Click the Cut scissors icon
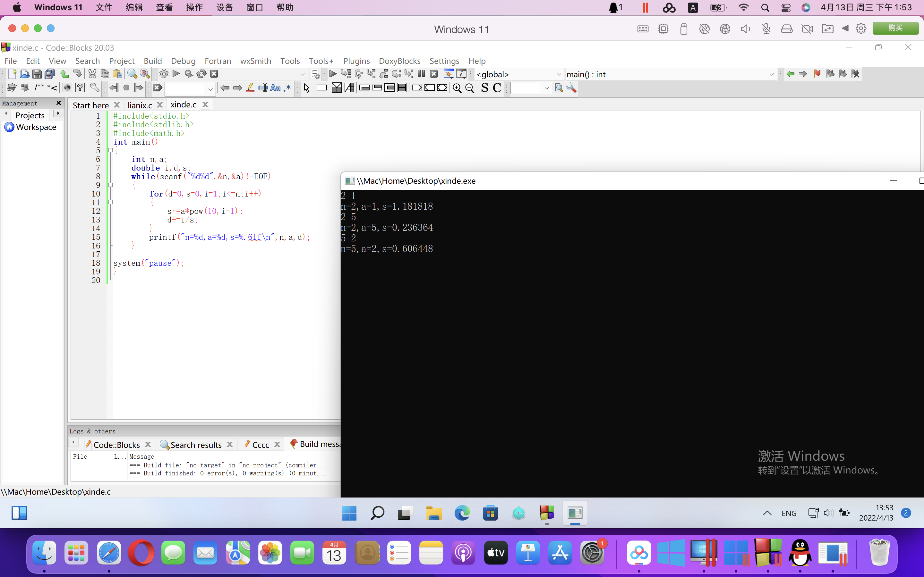 pos(92,74)
